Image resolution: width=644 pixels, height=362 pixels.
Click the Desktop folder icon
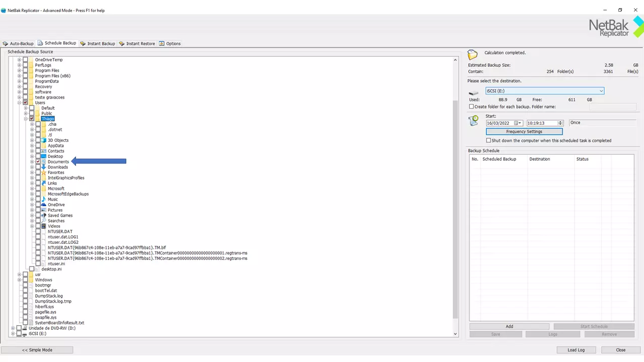pyautogui.click(x=44, y=156)
